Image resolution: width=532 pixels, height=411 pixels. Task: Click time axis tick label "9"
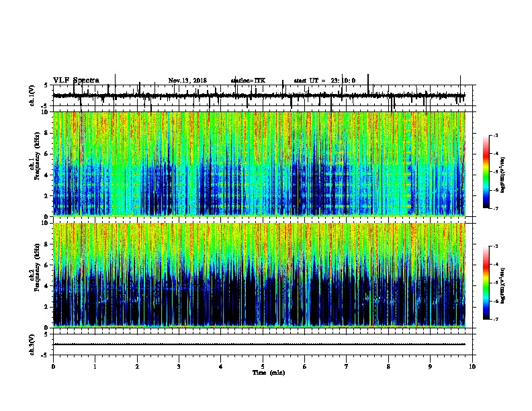430,367
